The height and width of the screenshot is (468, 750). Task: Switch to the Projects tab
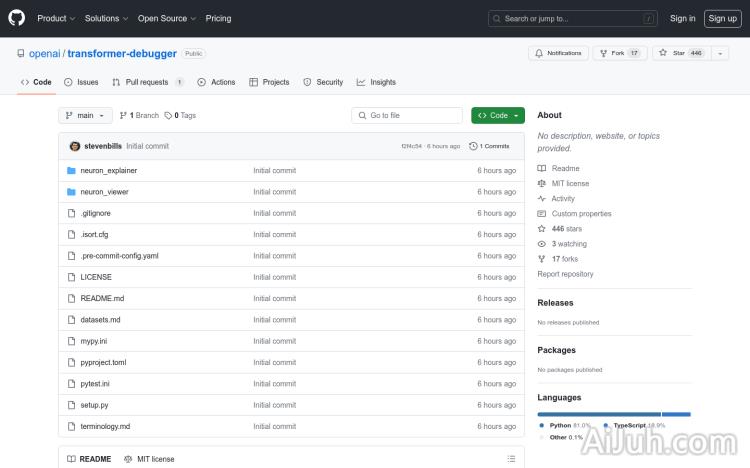(x=269, y=82)
